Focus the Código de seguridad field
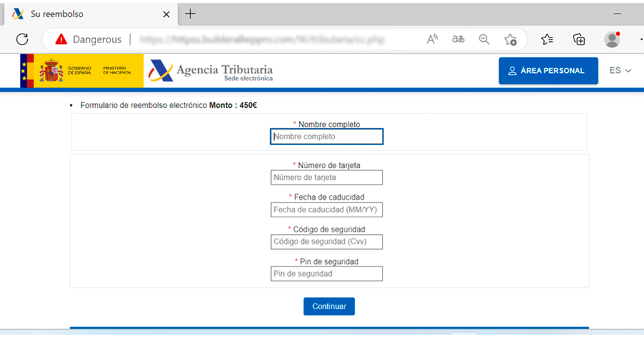 click(x=327, y=241)
